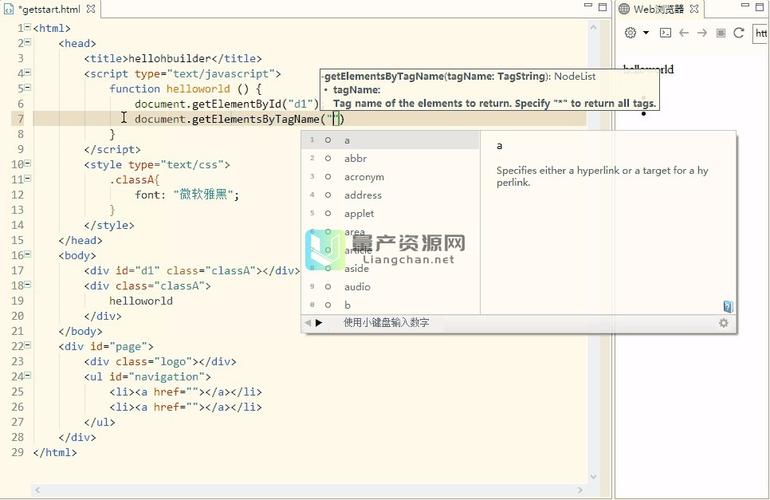Screen dimensions: 770x500
Task: Select 'applet' in the autocomplete list
Action: pos(390,214)
